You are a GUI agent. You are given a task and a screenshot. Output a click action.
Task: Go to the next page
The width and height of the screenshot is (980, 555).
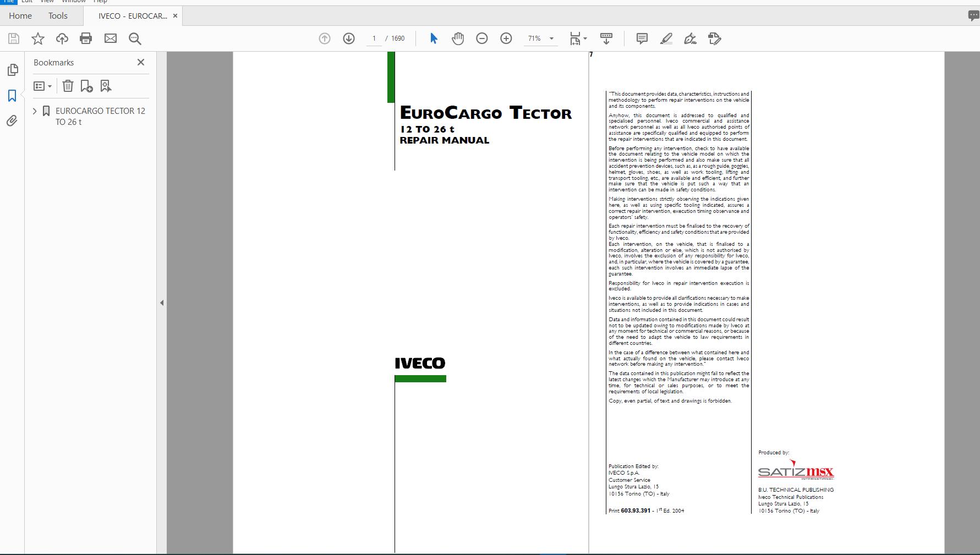tap(349, 39)
